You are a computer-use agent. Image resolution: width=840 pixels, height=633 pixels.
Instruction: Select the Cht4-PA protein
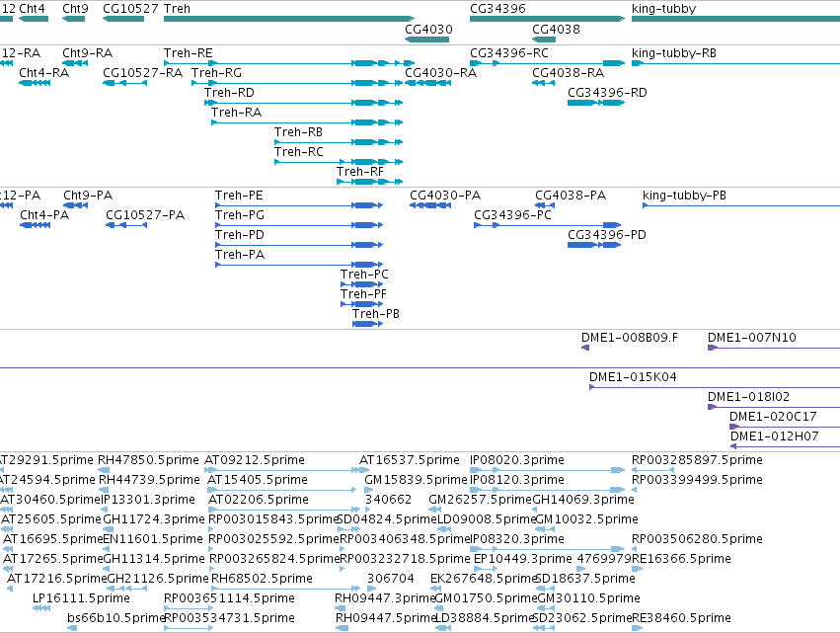tap(36, 225)
